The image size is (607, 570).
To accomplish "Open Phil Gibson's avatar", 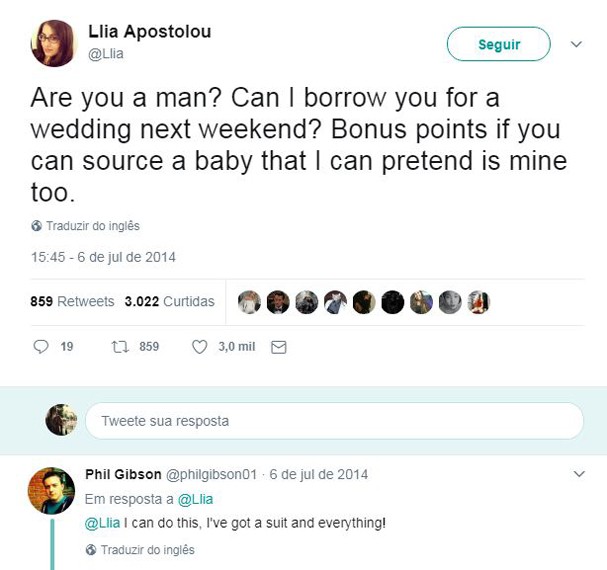I will pyautogui.click(x=51, y=491).
